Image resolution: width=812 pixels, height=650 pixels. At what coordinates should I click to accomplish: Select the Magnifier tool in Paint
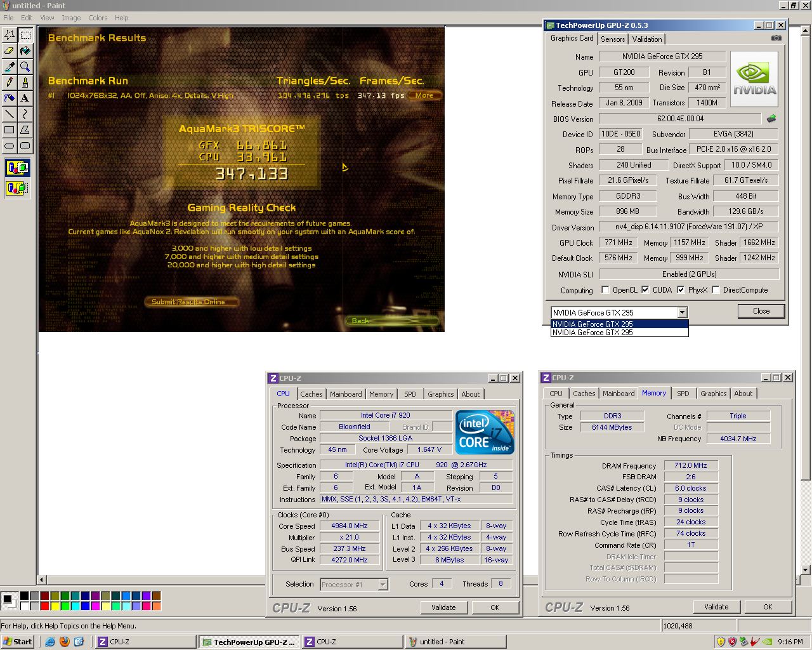pyautogui.click(x=25, y=67)
